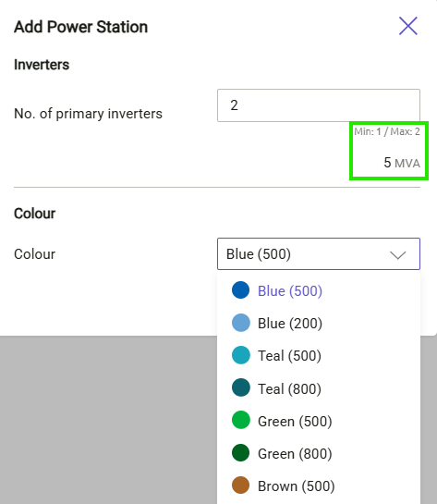Click the bright green swatch for Green (500)
The width and height of the screenshot is (437, 504).
point(241,420)
